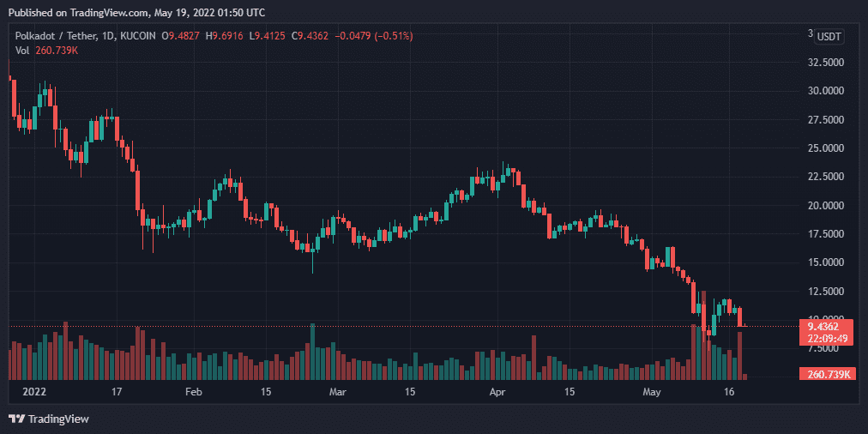
Task: Open the TradingView wordmark link at bottom
Action: [58, 419]
